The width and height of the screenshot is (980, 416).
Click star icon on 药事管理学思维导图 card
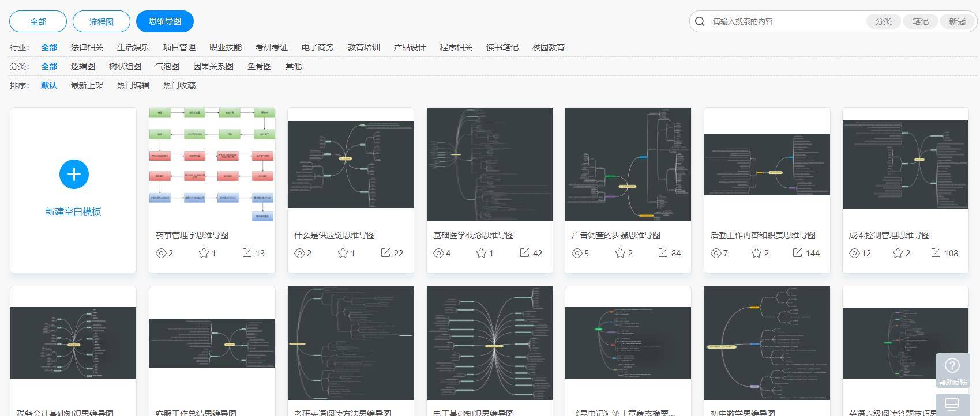click(204, 252)
